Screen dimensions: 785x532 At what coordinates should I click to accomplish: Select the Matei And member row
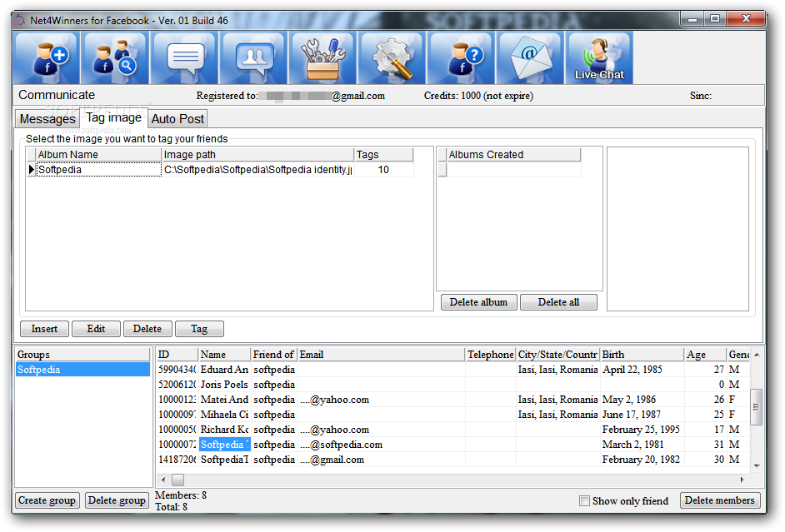[453, 400]
